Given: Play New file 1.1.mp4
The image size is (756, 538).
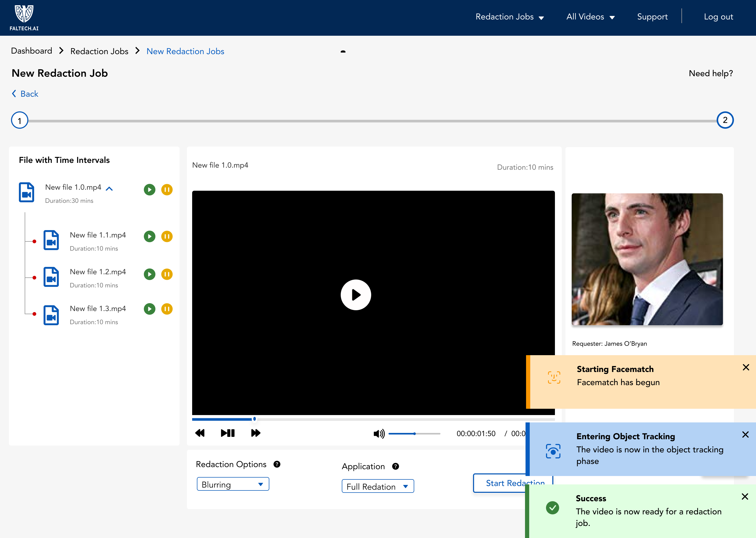Looking at the screenshot, I should point(150,236).
